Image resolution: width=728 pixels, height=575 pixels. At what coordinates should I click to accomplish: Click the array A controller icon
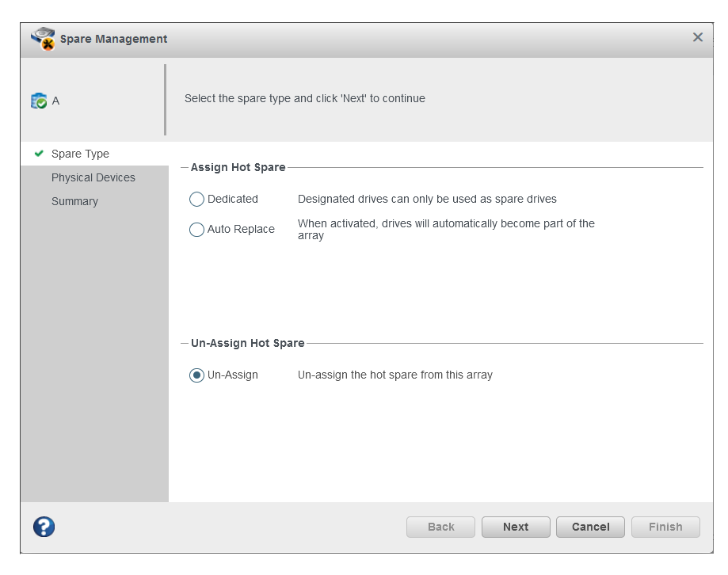pos(38,101)
